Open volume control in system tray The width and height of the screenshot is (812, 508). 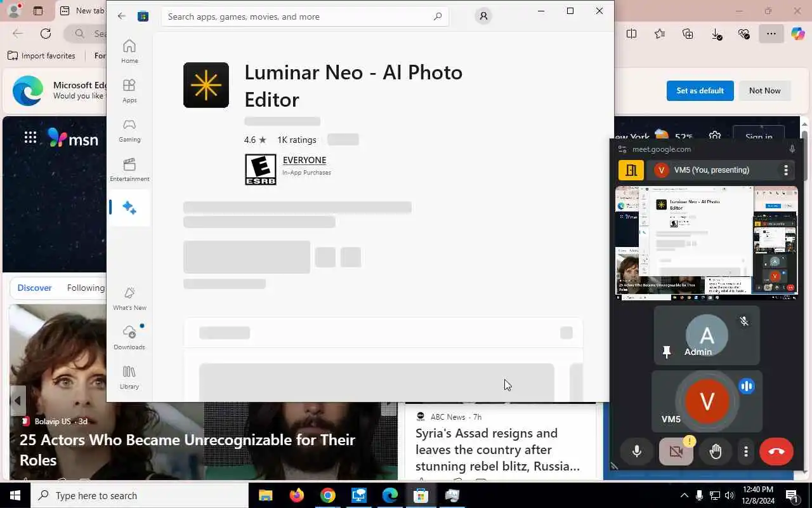click(730, 495)
